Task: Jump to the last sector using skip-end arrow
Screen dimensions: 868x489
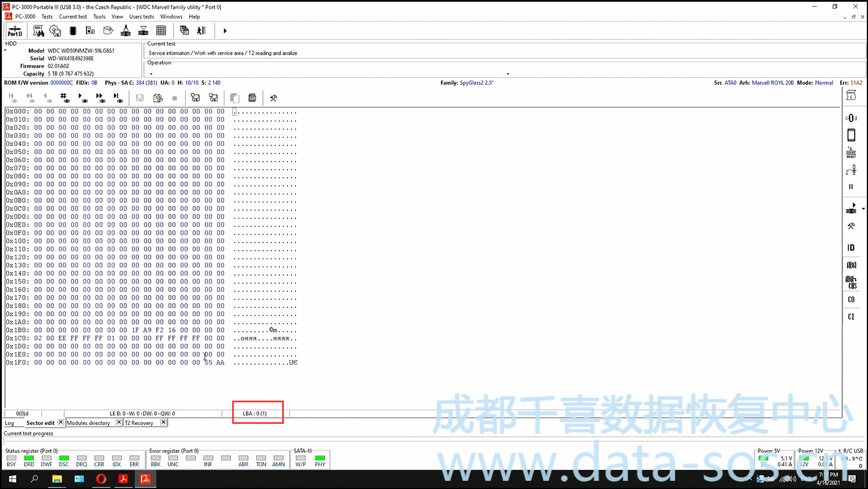Action: [117, 98]
